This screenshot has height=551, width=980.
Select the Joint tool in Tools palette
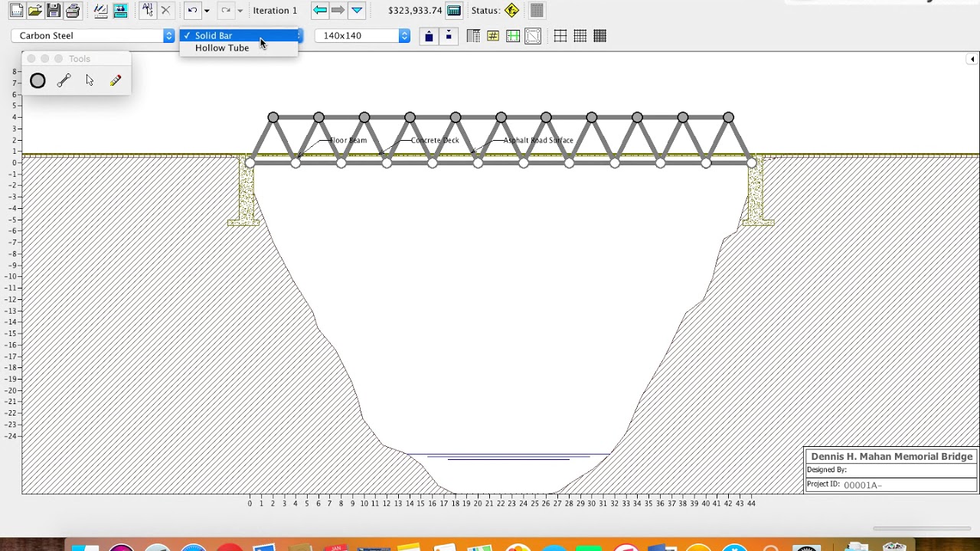[38, 80]
